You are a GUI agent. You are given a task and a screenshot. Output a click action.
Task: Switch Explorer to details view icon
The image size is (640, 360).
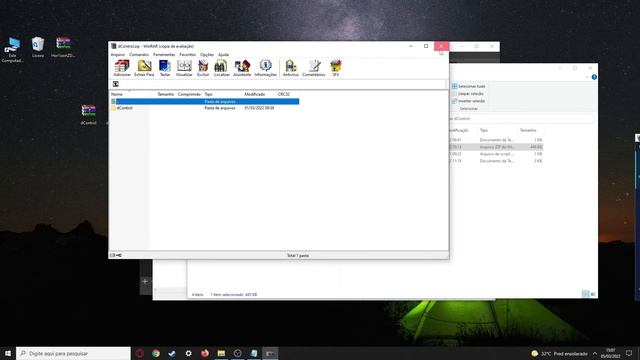pos(585,294)
